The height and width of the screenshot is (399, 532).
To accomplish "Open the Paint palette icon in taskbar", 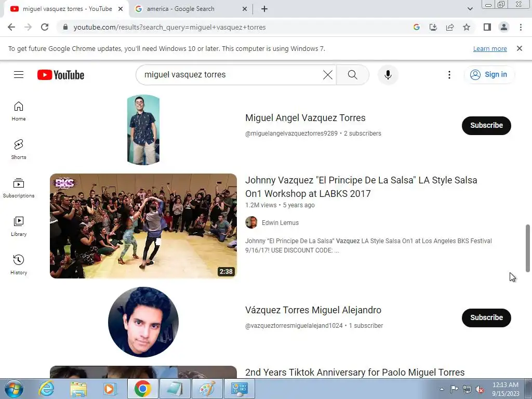I will click(x=207, y=389).
